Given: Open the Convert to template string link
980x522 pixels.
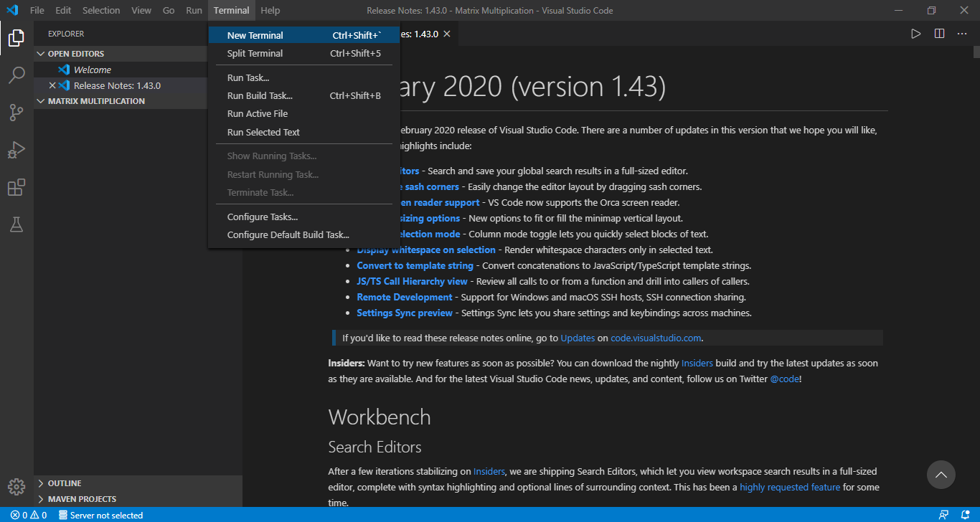Looking at the screenshot, I should pyautogui.click(x=415, y=265).
